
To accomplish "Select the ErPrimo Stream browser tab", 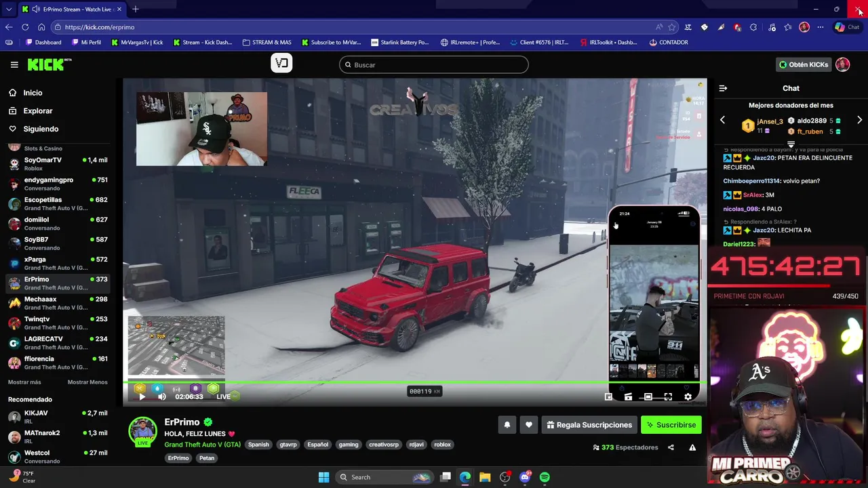I will (71, 9).
